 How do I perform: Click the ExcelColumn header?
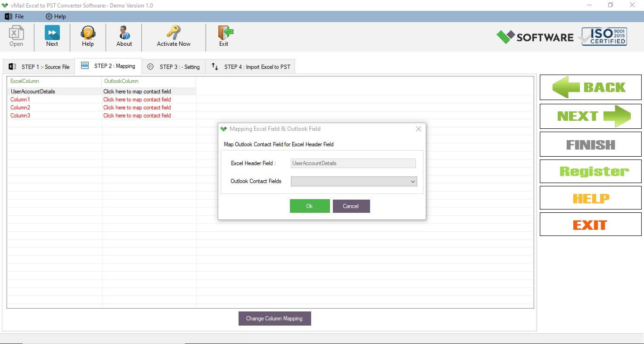pyautogui.click(x=55, y=81)
